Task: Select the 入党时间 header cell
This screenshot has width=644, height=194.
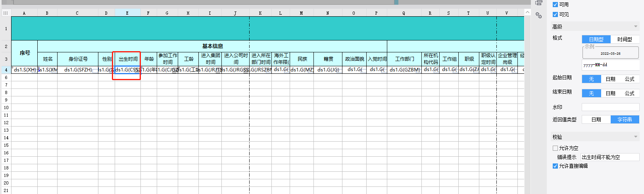Action: 377,59
